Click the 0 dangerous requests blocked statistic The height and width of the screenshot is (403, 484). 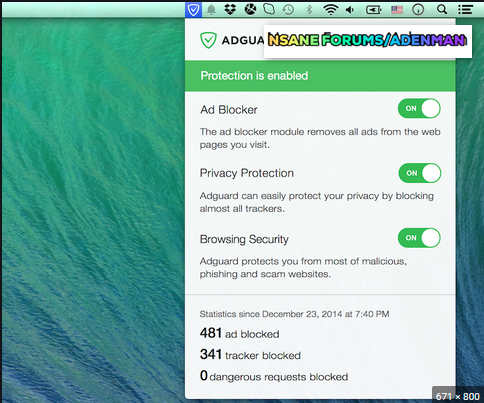274,376
